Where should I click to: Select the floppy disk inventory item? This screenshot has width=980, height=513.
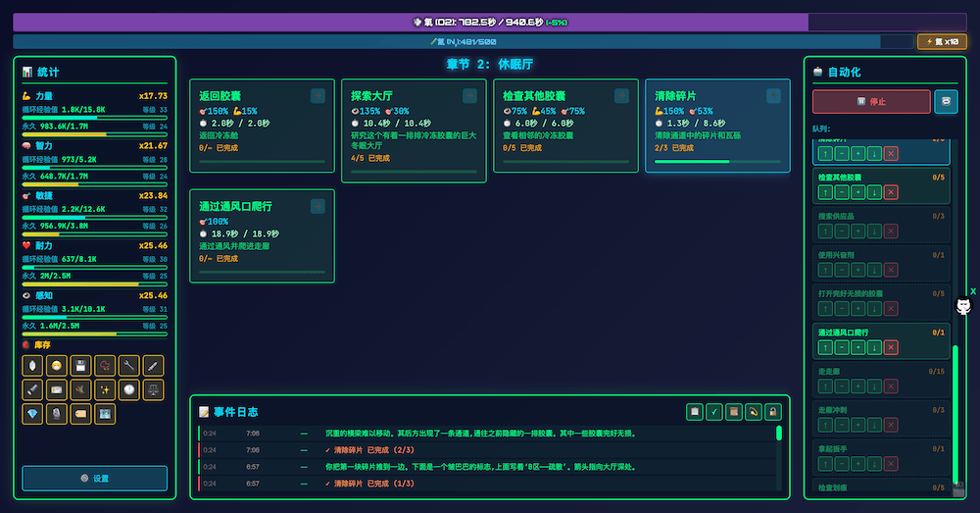click(x=80, y=365)
